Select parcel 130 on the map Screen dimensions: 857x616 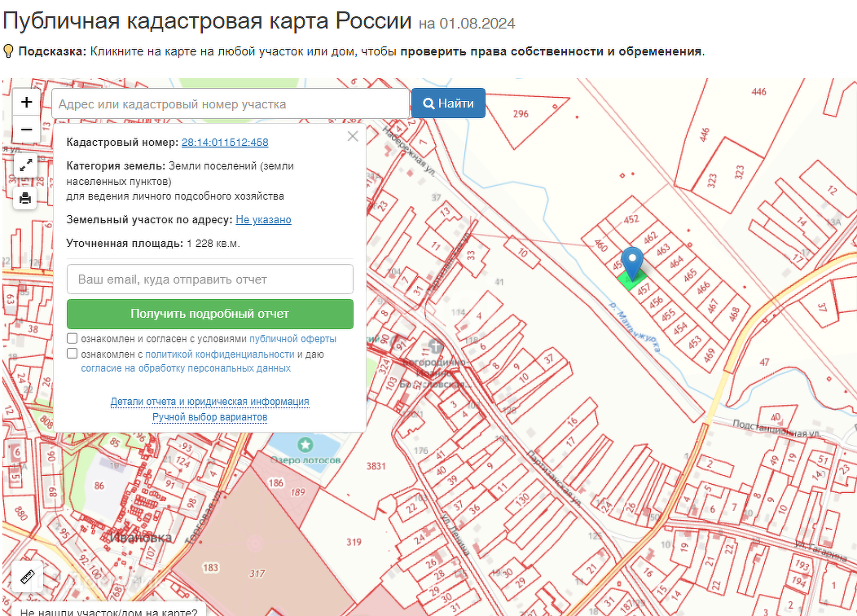522,499
